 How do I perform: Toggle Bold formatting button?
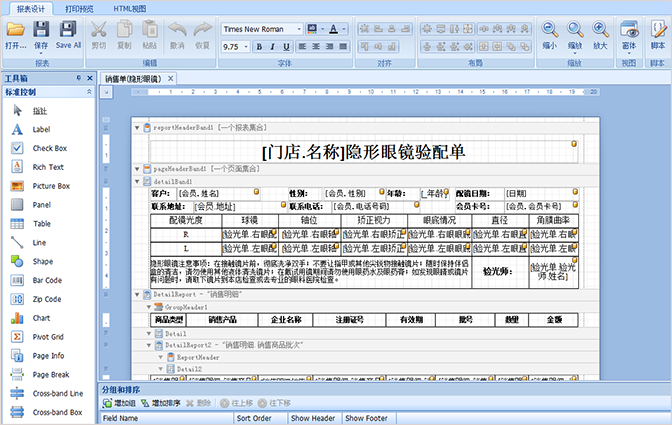coord(259,47)
